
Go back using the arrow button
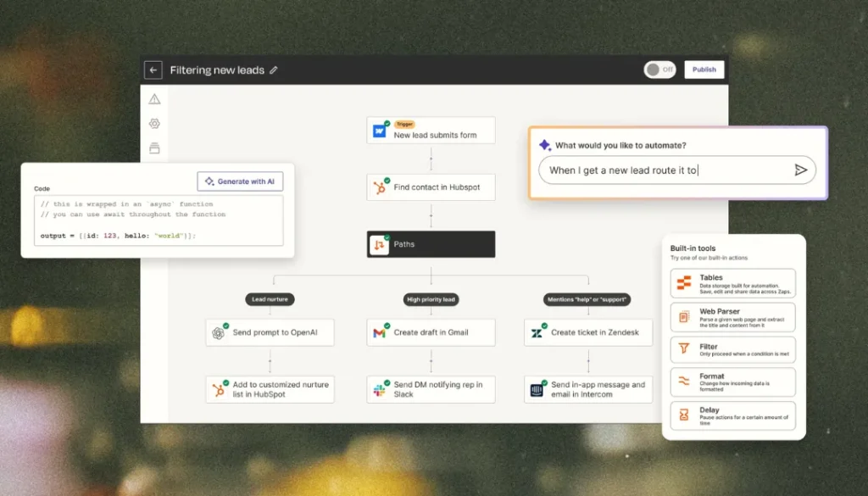tap(153, 70)
